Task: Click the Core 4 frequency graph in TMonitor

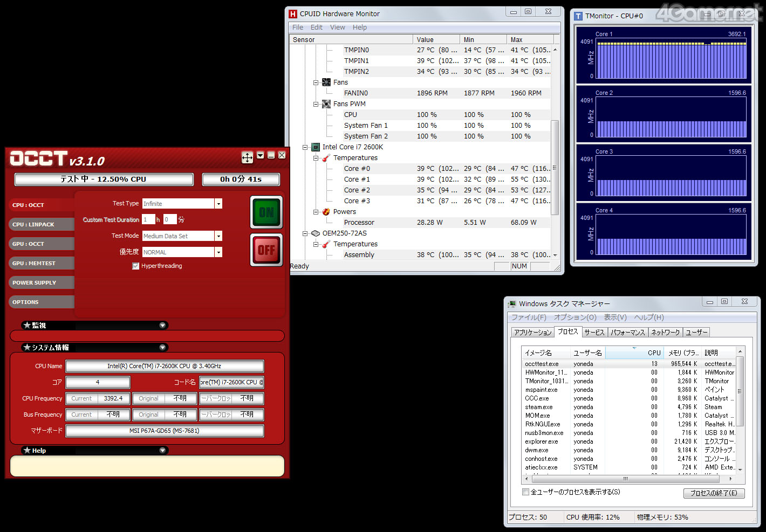Action: (671, 234)
